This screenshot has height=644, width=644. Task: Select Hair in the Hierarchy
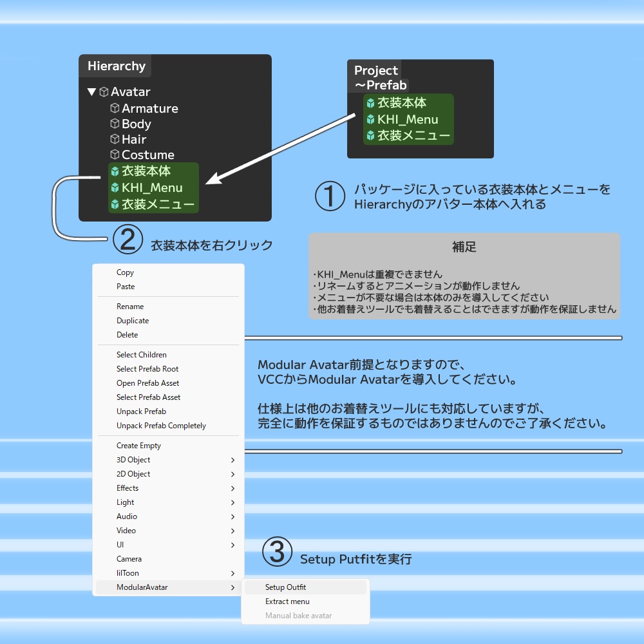[x=134, y=139]
